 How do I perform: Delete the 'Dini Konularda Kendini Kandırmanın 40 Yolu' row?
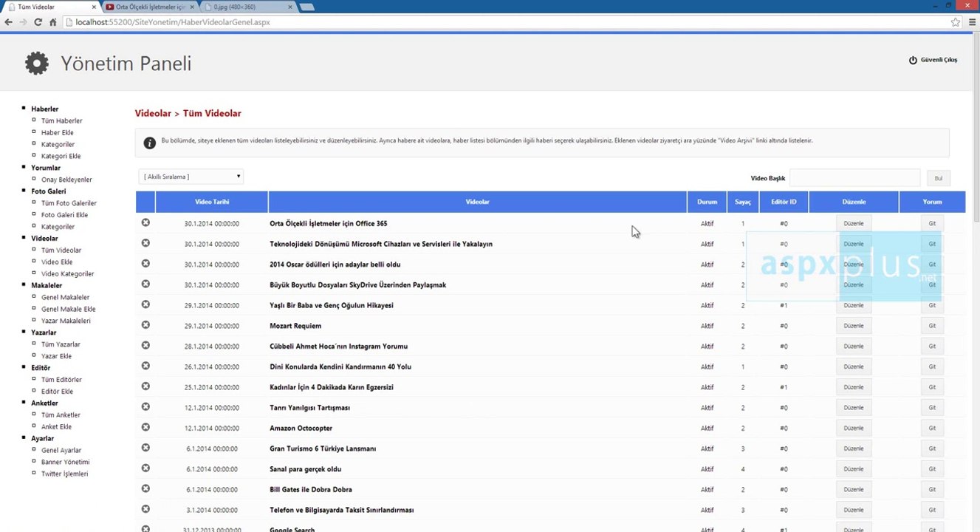pos(145,366)
